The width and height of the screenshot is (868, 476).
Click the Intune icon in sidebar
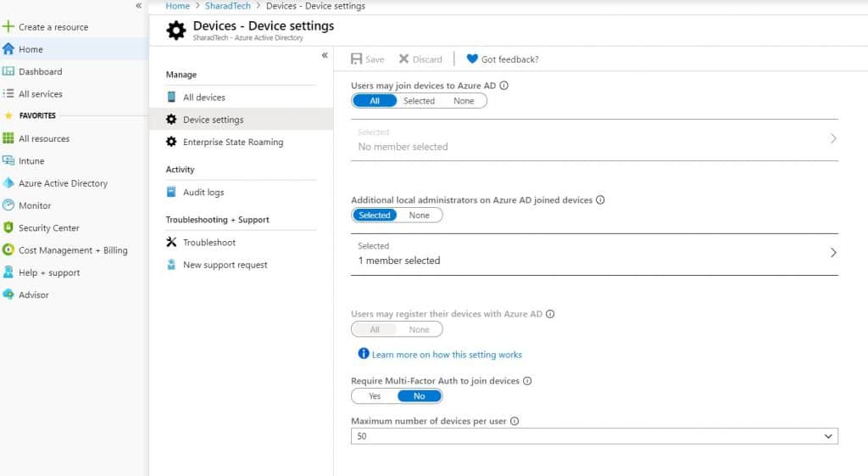click(x=8, y=160)
